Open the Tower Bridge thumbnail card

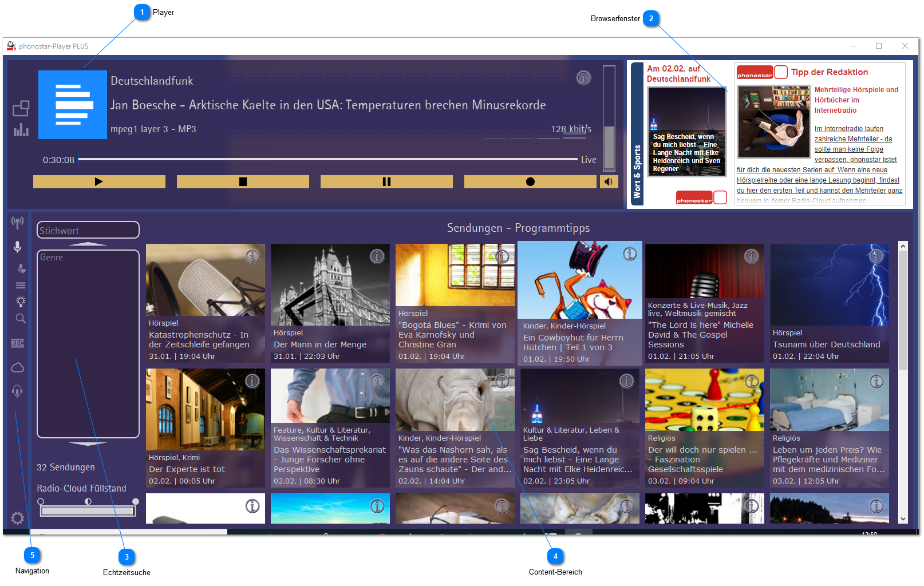point(330,284)
